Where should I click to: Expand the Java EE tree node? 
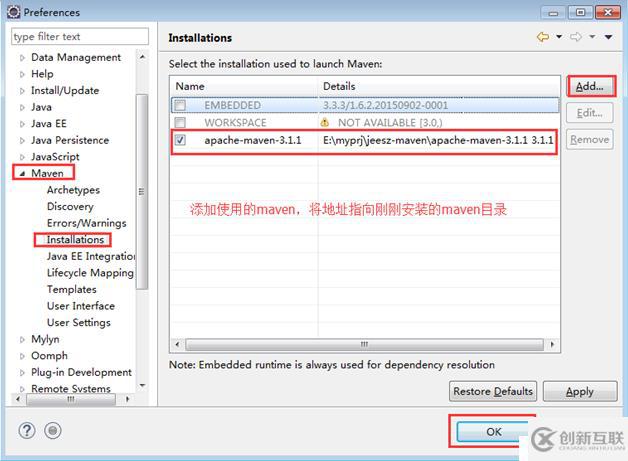[22, 124]
